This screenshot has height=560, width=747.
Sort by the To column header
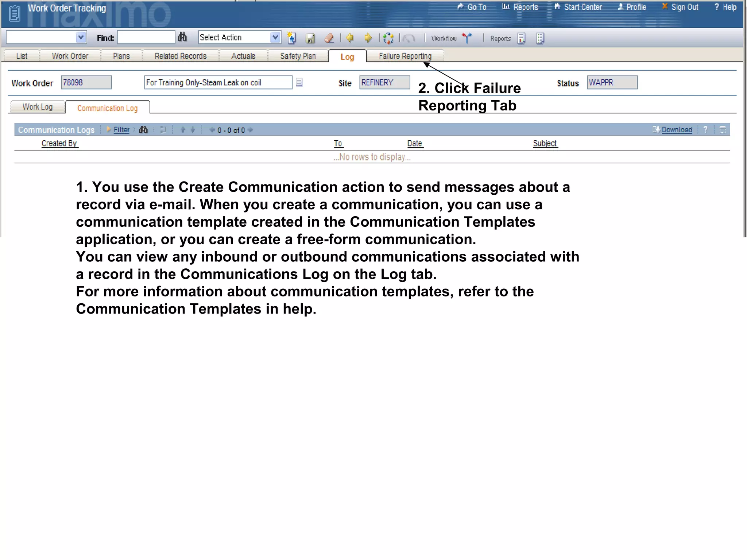[x=338, y=143]
